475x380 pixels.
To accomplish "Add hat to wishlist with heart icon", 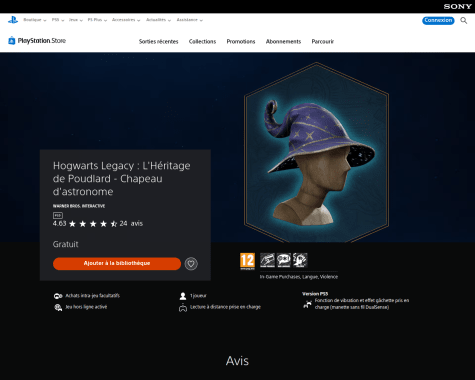I will coord(191,264).
